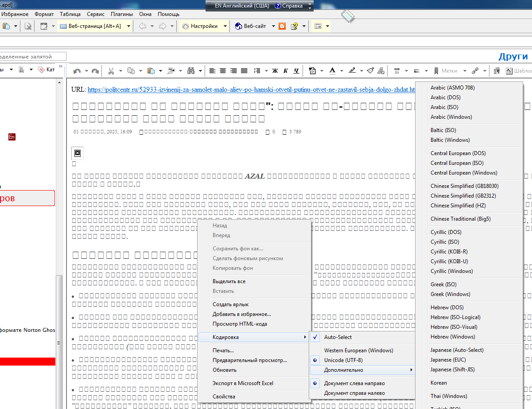Click the Paste clipboard icon in editor toolbar
This screenshot has width=532, height=409.
[x=151, y=70]
